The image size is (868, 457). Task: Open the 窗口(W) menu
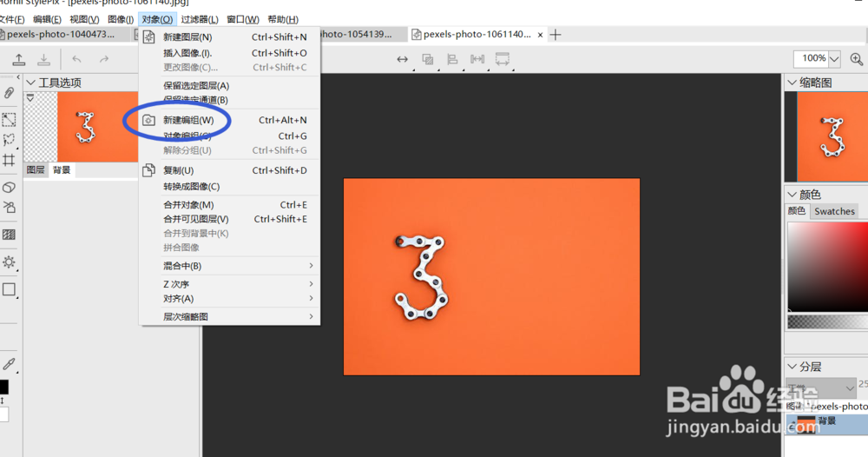point(243,19)
